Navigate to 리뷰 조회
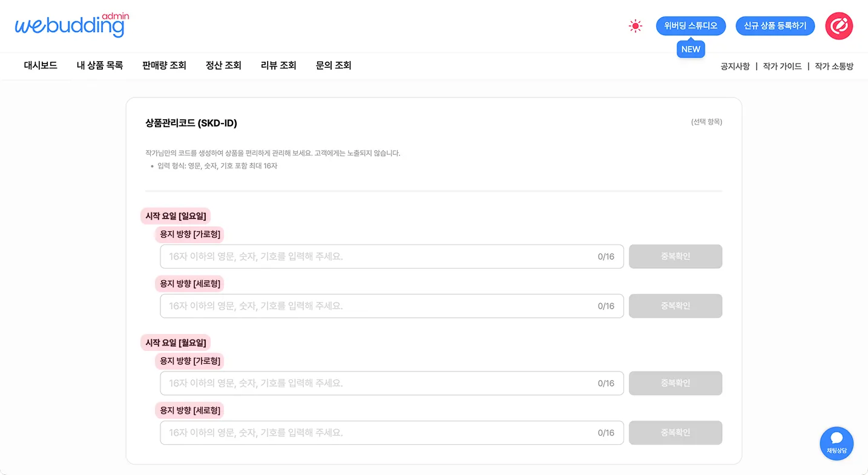The height and width of the screenshot is (475, 868). [278, 65]
